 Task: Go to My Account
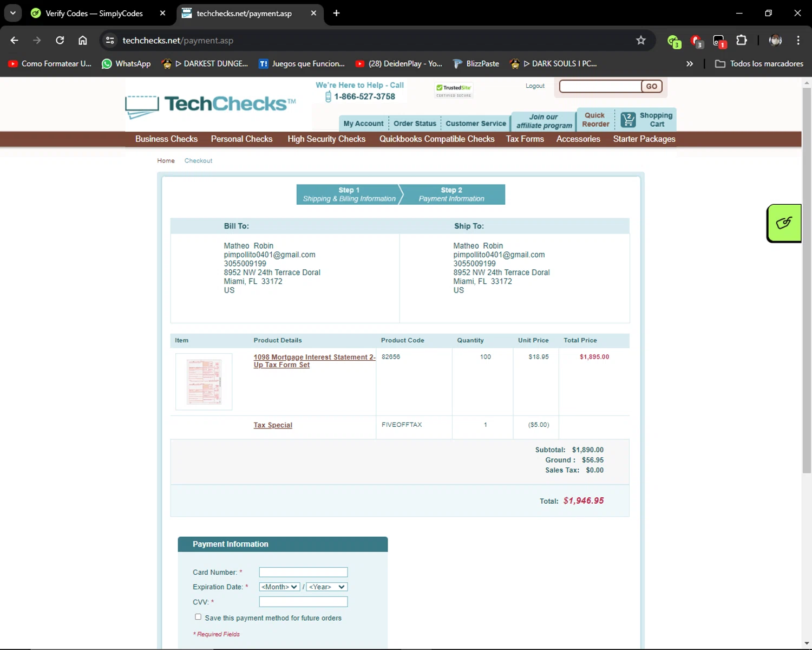coord(363,123)
